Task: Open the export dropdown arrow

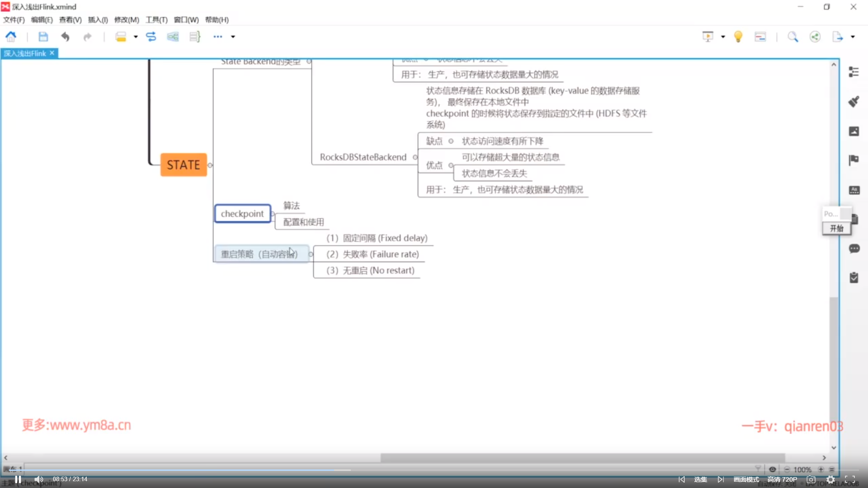Action: [853, 37]
